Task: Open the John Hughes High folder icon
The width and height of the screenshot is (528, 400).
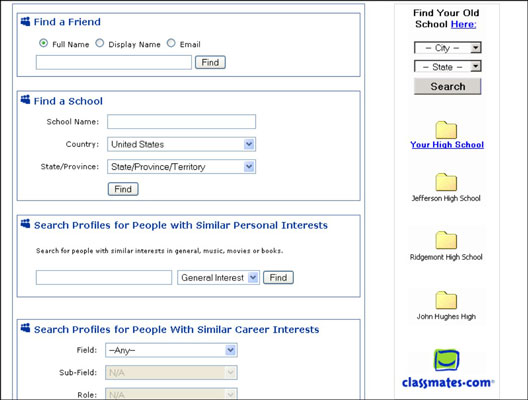Action: coord(446,300)
